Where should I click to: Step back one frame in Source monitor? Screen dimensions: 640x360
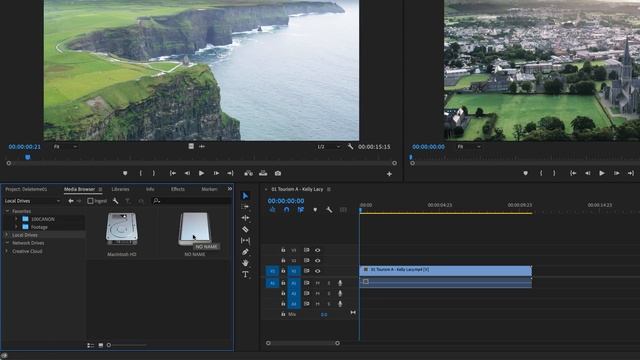point(187,173)
